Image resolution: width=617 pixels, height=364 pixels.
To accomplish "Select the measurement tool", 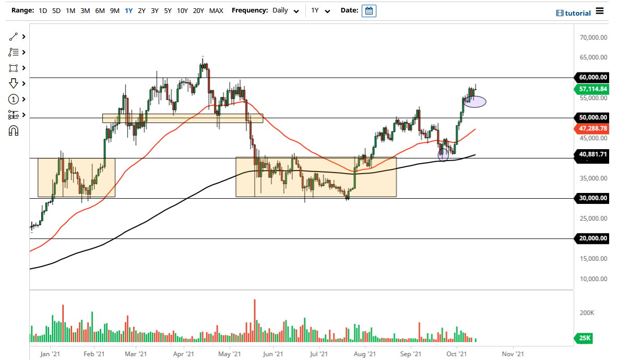I will tap(13, 115).
